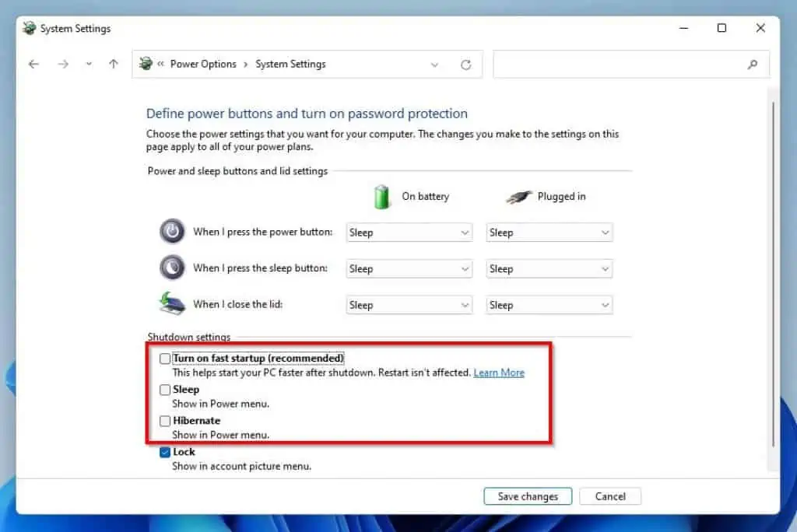
Task: Click the laptop lid icon
Action: point(172,303)
